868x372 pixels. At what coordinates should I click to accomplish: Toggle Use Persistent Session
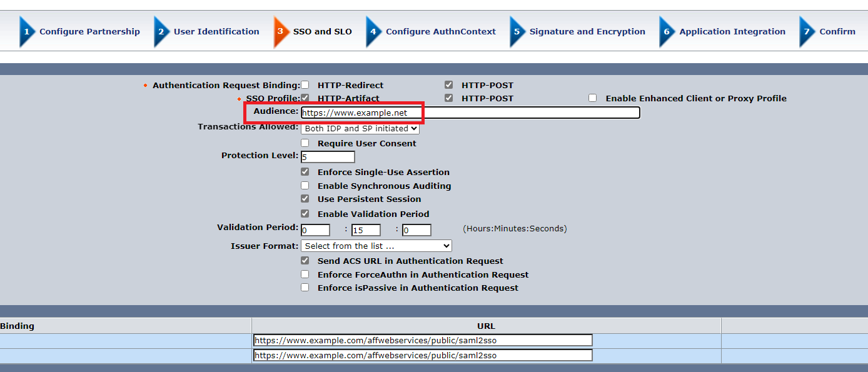pyautogui.click(x=305, y=198)
